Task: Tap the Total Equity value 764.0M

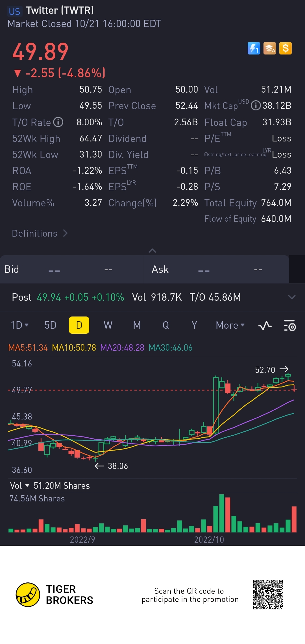Action: tap(276, 203)
